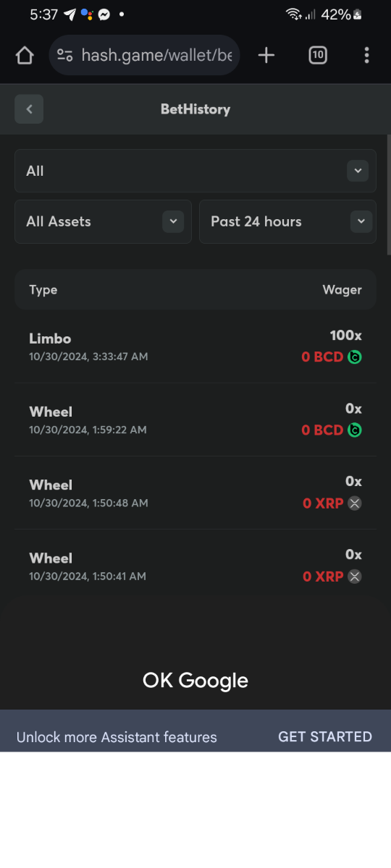
Task: Tap the 0 BCD wager on Wheel row
Action: point(322,430)
